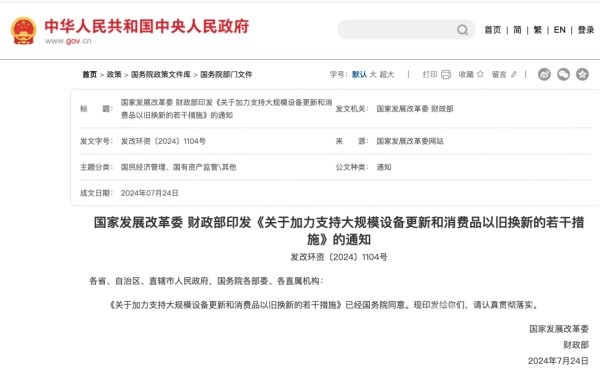
Task: Click inside the site search field
Action: click(396, 30)
